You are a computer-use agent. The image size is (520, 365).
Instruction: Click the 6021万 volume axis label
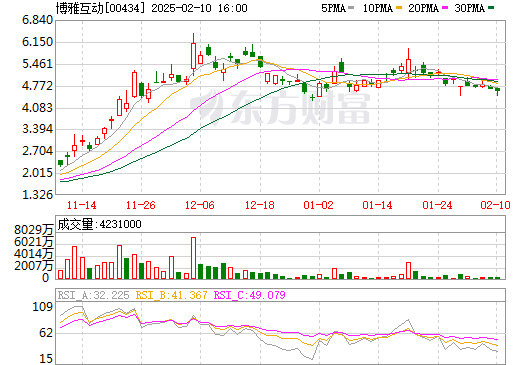34,242
